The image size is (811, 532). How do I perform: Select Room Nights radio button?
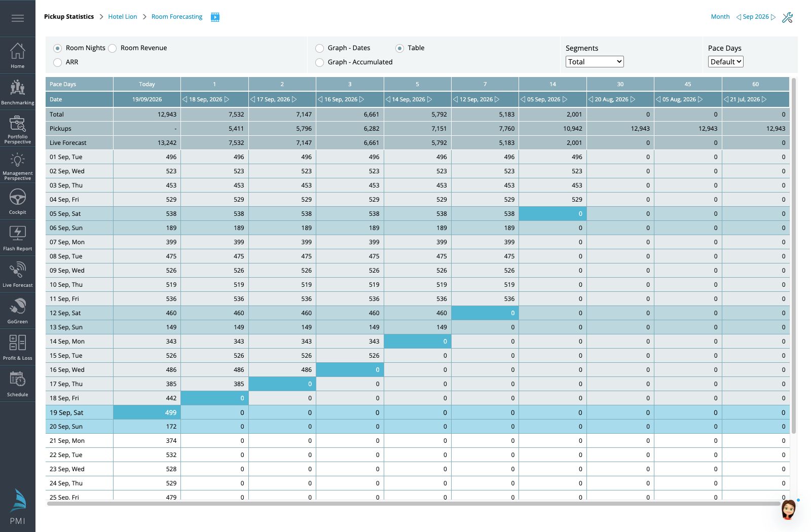[x=58, y=48]
